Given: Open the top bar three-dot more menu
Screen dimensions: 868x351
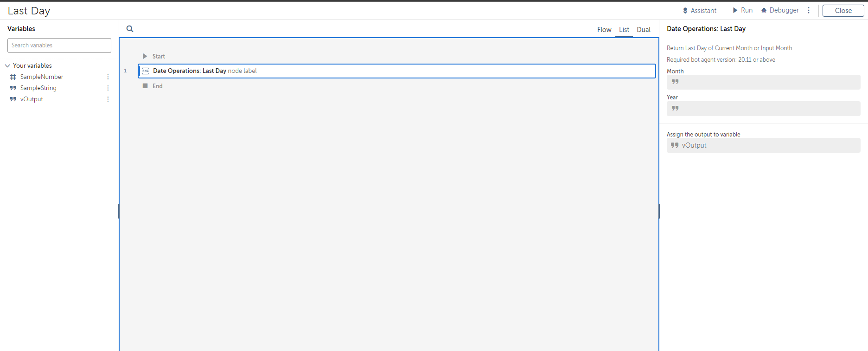Looking at the screenshot, I should 809,10.
